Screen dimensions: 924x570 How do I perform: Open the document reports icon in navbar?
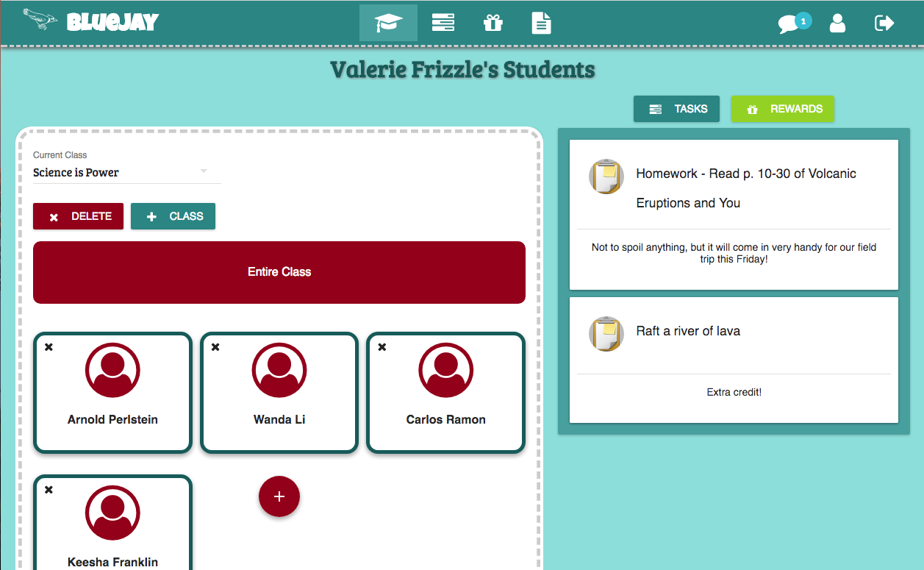(541, 23)
